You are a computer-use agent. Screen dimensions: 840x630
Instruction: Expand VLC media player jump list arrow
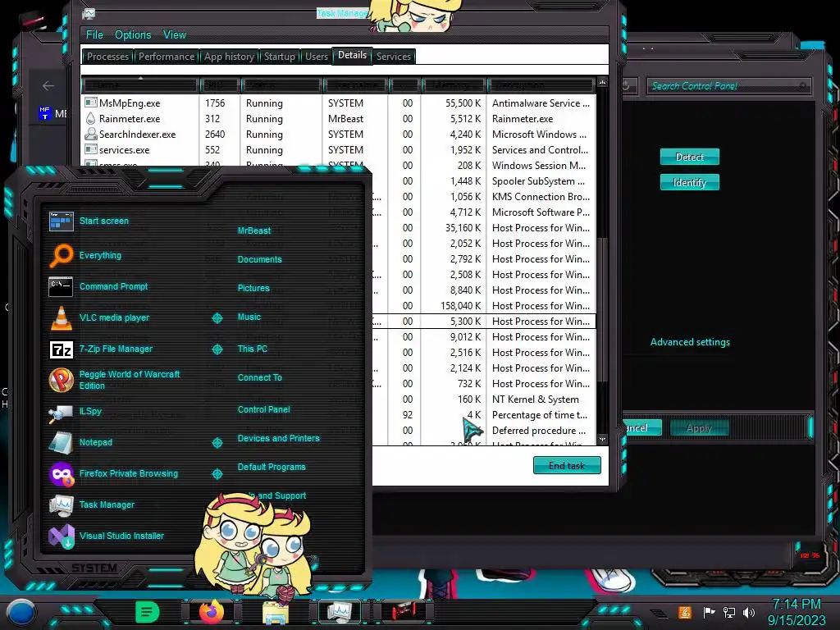(x=217, y=318)
